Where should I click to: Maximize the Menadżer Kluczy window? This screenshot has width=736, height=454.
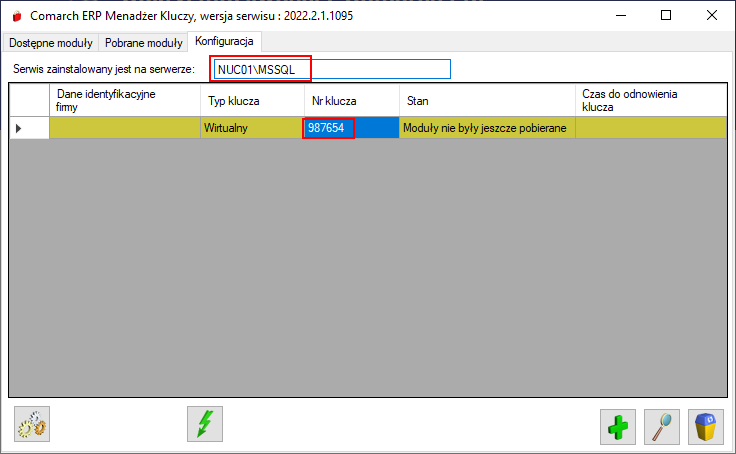point(666,15)
